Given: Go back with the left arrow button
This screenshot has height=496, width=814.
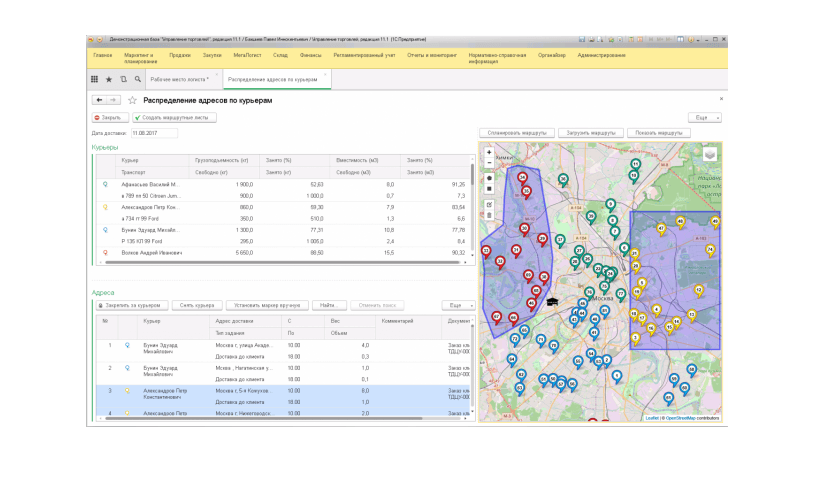Looking at the screenshot, I should (99, 100).
